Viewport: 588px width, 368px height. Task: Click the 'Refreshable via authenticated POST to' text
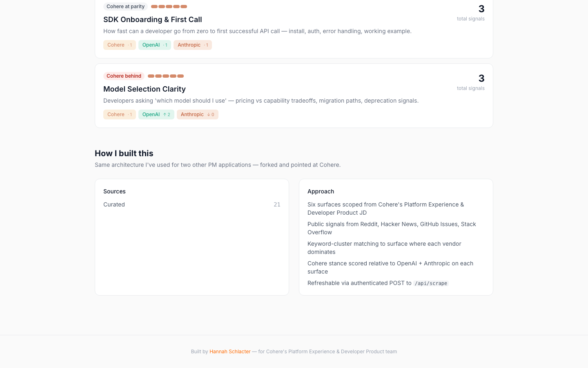pyautogui.click(x=359, y=283)
